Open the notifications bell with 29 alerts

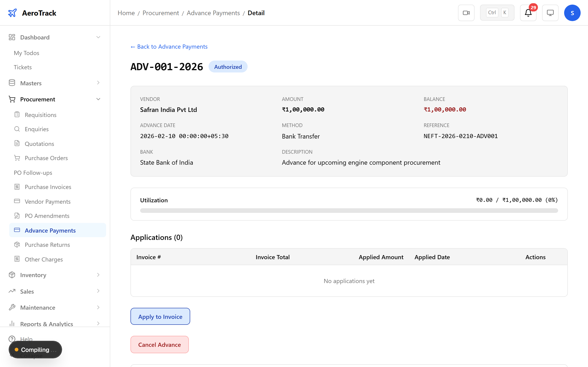pos(528,13)
